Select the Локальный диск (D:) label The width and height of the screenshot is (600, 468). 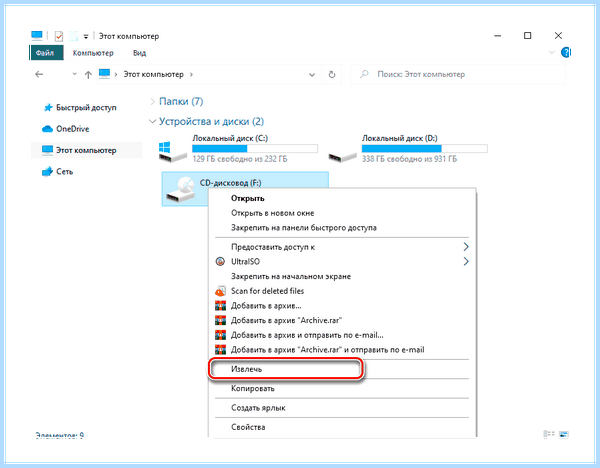point(400,138)
